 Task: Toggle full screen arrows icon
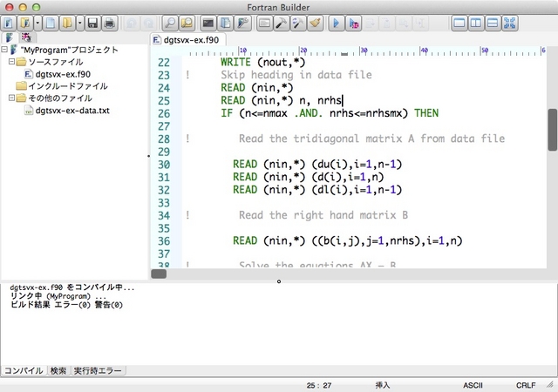[x=510, y=24]
